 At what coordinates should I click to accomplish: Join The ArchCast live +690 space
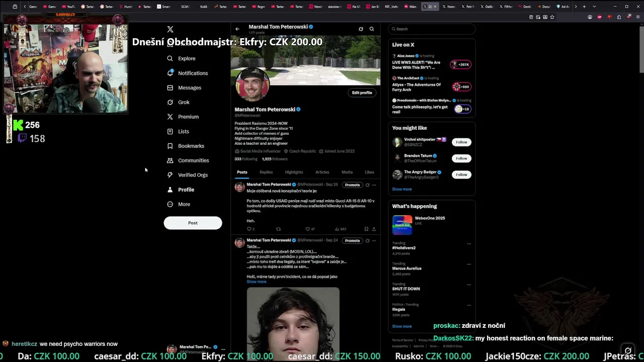(x=461, y=86)
